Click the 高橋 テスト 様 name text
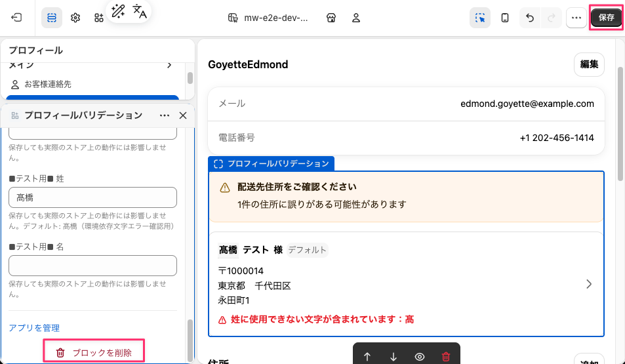The height and width of the screenshot is (364, 625). (x=251, y=250)
